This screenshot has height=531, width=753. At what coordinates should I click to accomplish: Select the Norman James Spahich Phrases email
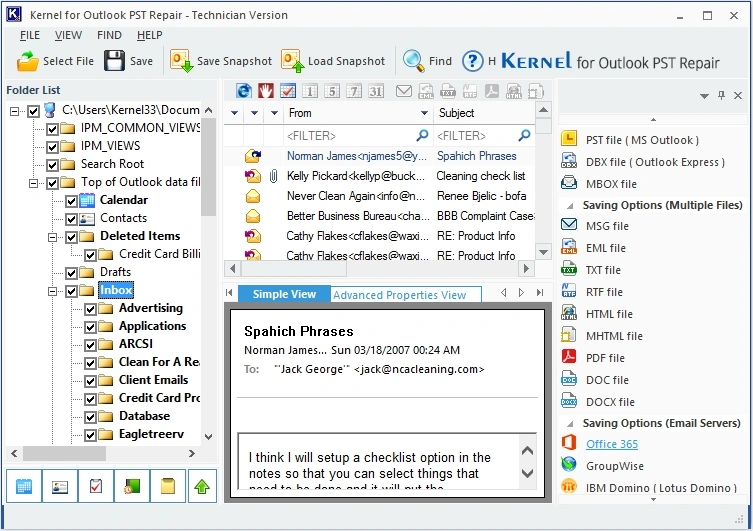point(379,156)
